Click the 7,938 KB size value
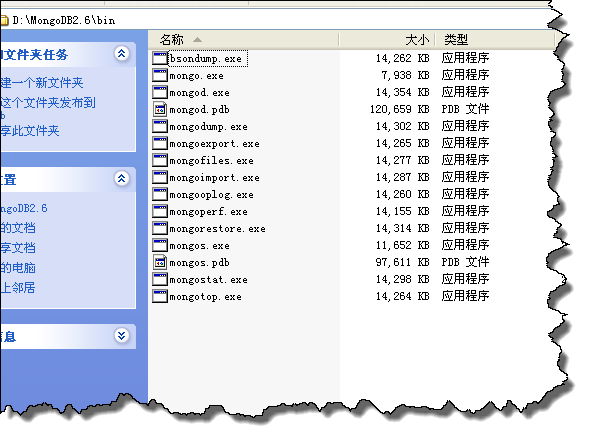 click(405, 75)
